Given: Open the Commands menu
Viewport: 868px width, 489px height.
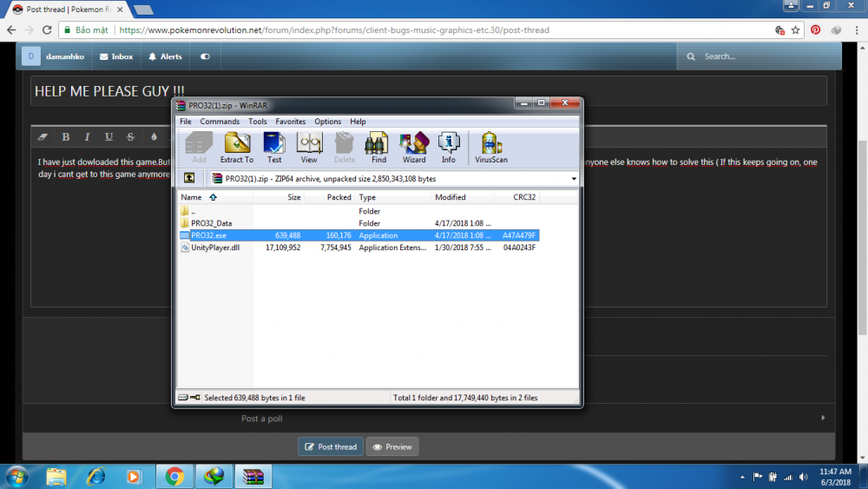Looking at the screenshot, I should 220,122.
